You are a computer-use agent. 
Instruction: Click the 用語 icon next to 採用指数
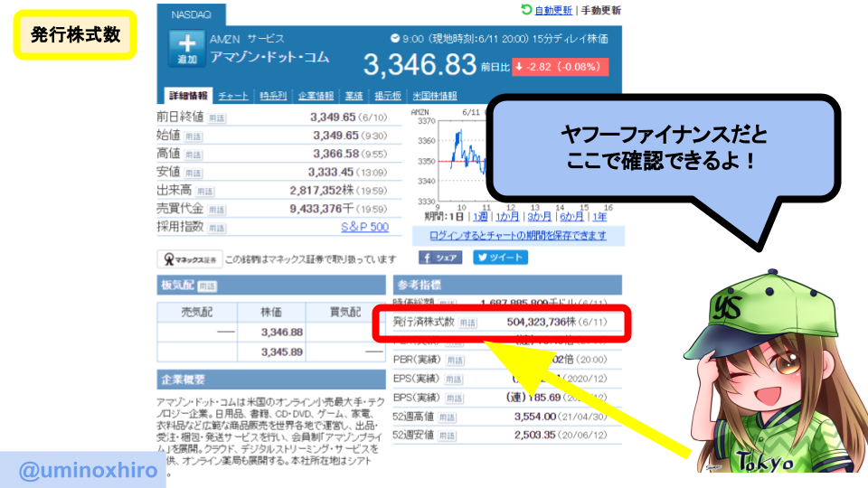(x=216, y=228)
